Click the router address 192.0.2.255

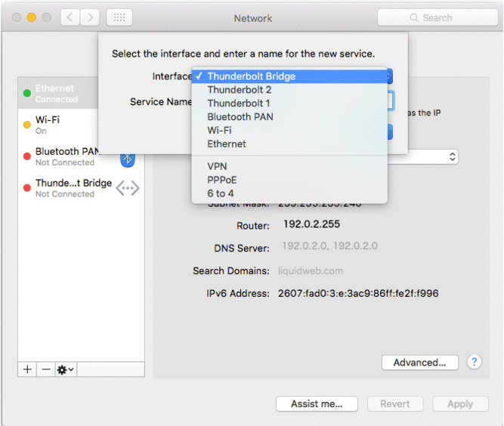click(311, 224)
